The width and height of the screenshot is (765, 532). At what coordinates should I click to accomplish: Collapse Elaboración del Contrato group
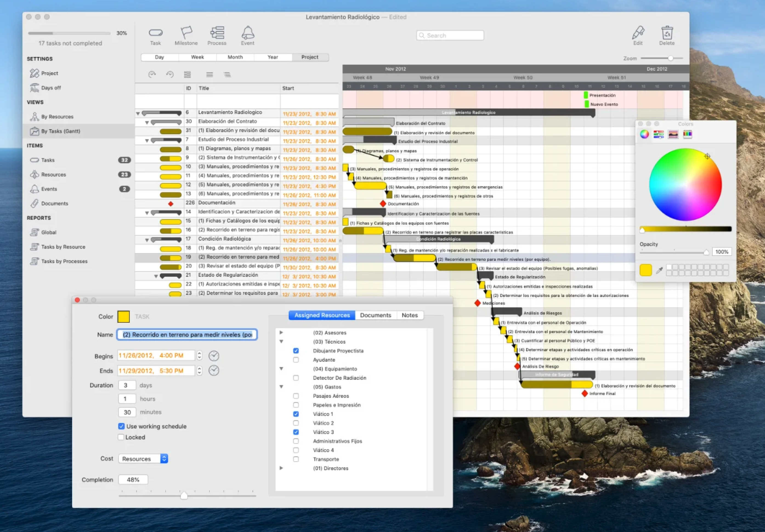147,123
